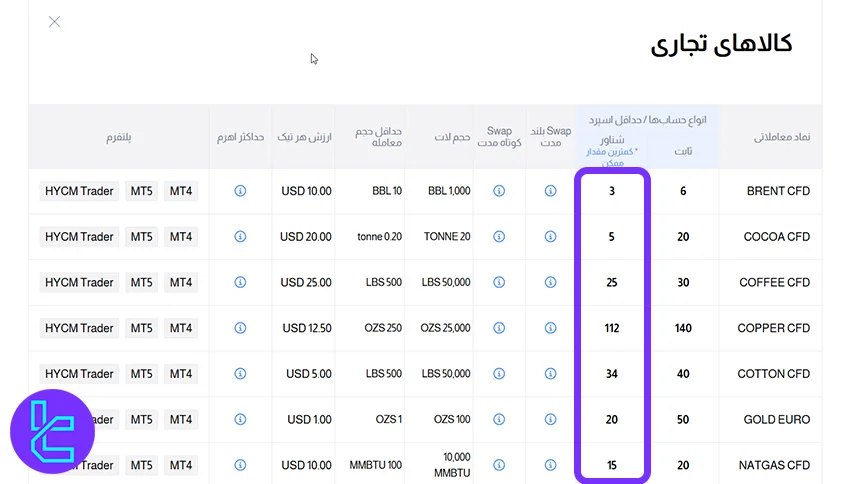Screen dimensions: 860x484
Task: Select MT5 platform in COTTON CFD row
Action: (142, 374)
